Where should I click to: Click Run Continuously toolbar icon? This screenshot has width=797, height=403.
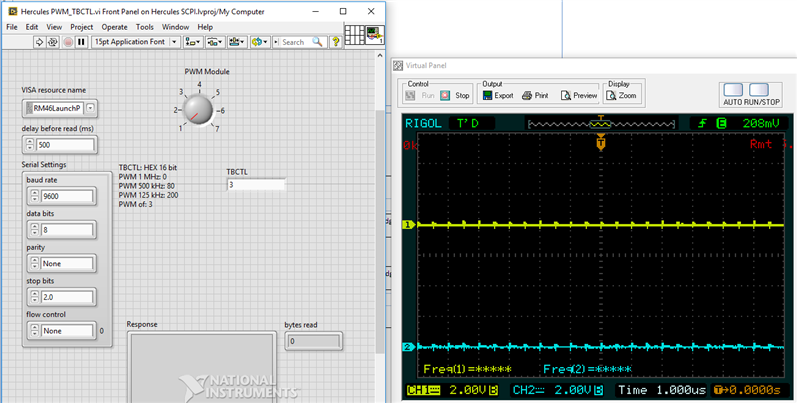point(54,42)
